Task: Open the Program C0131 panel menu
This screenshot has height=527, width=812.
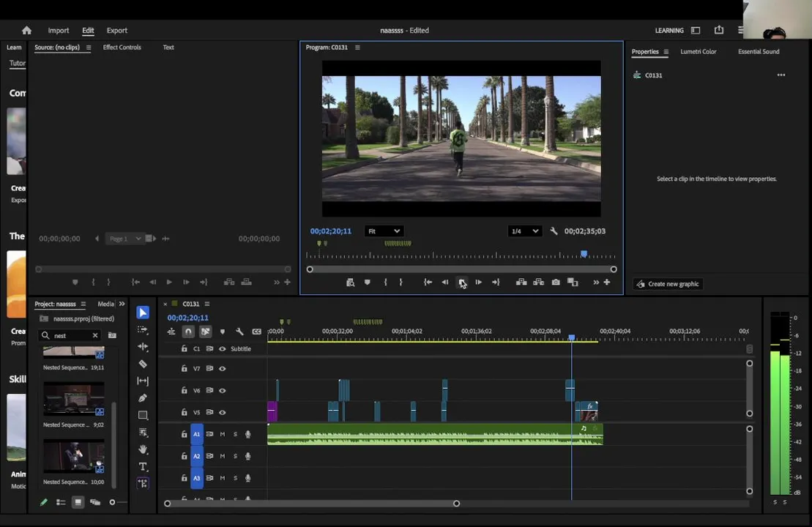Action: coord(357,48)
